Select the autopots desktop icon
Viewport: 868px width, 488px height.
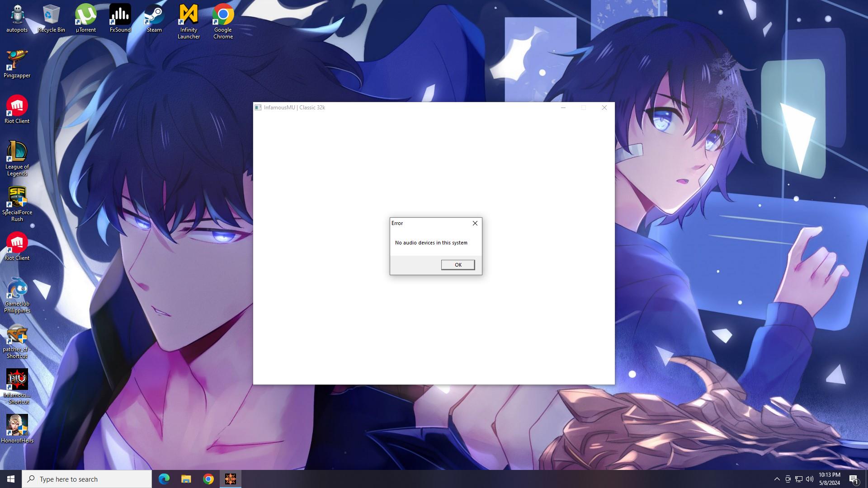[17, 19]
